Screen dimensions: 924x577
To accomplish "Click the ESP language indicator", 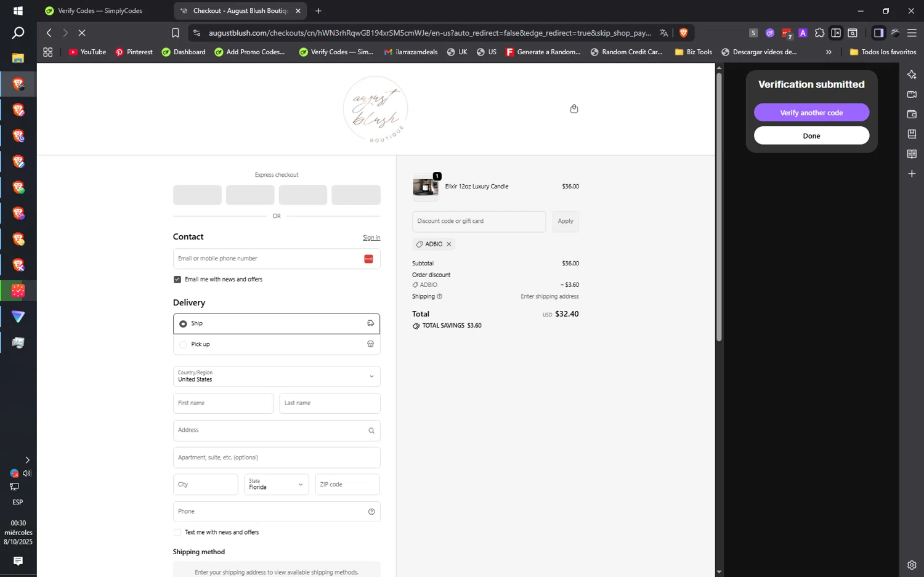I will coord(18,502).
